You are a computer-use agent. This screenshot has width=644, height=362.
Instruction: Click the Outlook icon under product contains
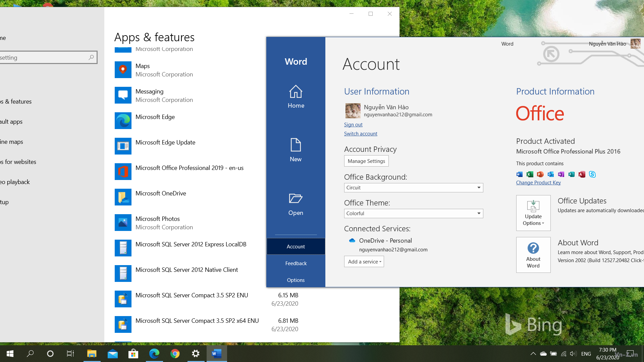pos(550,174)
